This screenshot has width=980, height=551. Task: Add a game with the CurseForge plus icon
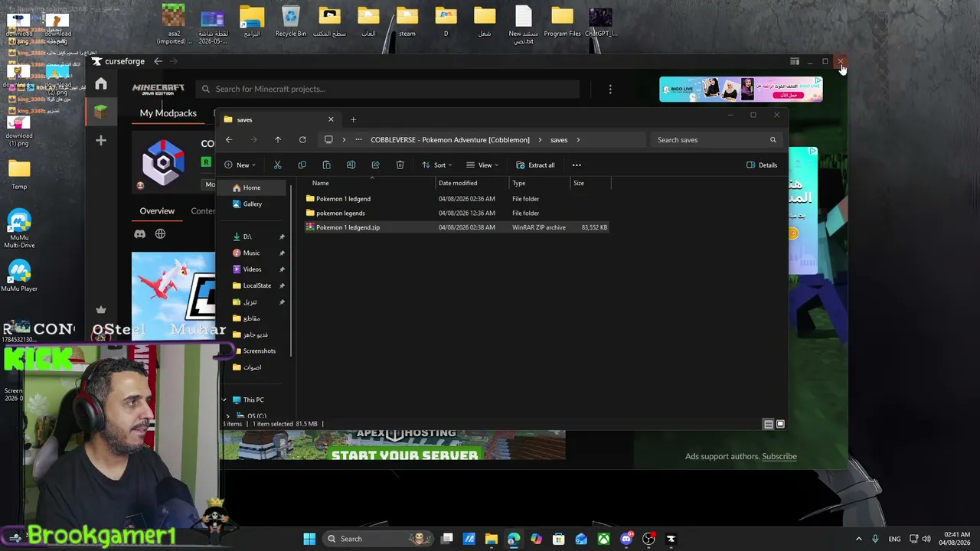click(x=101, y=140)
